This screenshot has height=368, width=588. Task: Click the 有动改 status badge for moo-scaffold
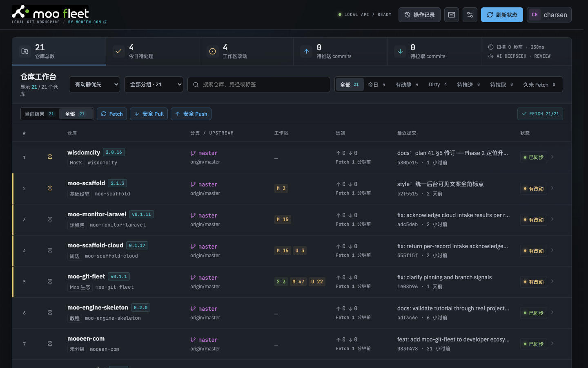533,188
